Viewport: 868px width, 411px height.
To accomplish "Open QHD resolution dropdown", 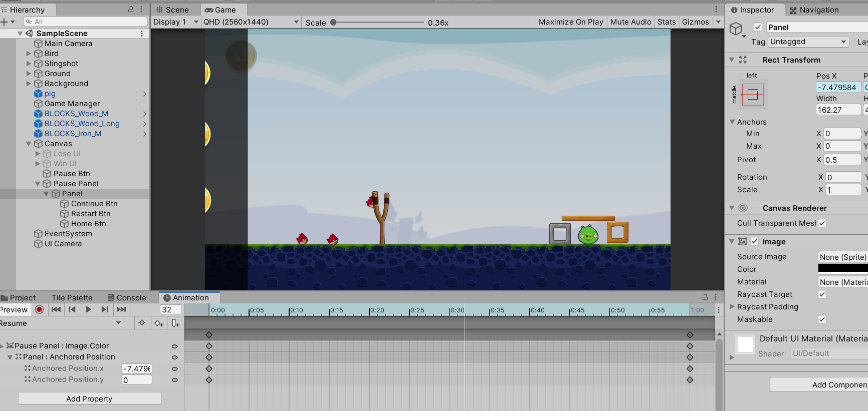I will click(251, 22).
